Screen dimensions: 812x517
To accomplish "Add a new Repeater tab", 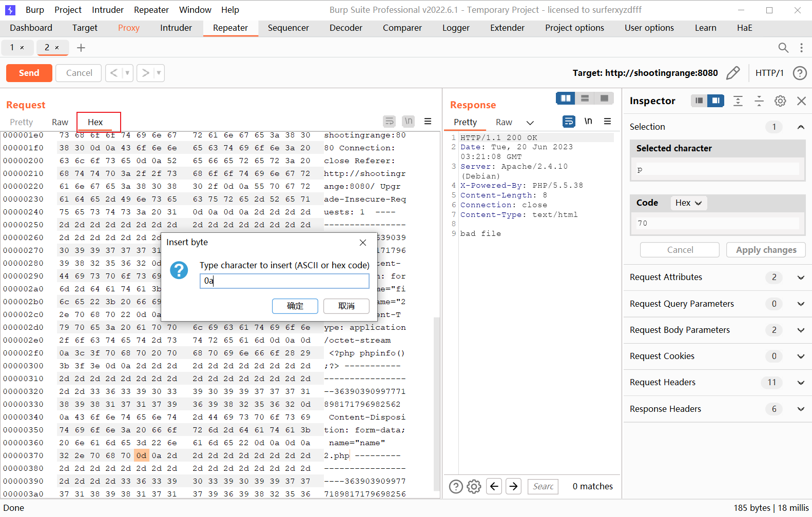I will point(81,48).
